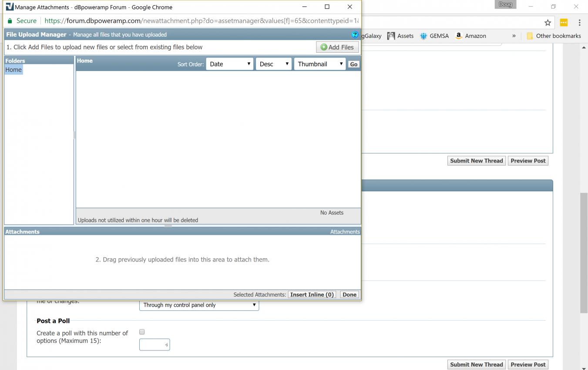Open the Chrome three-dot menu

[579, 23]
